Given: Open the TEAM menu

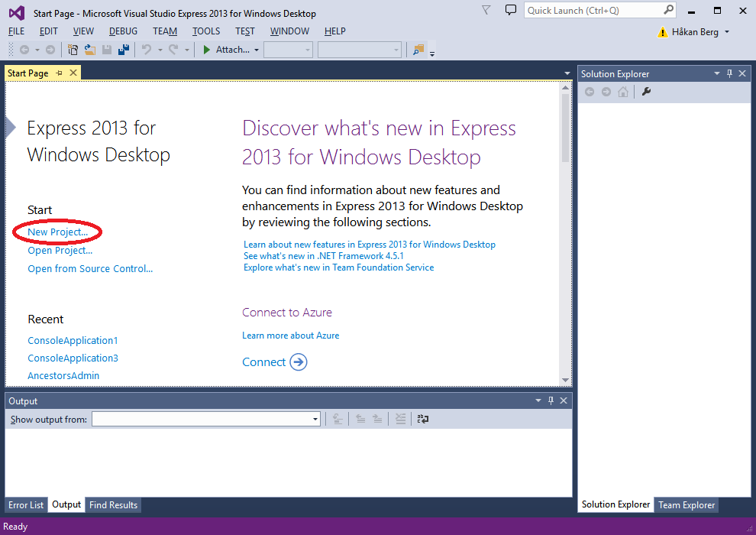Looking at the screenshot, I should point(165,31).
